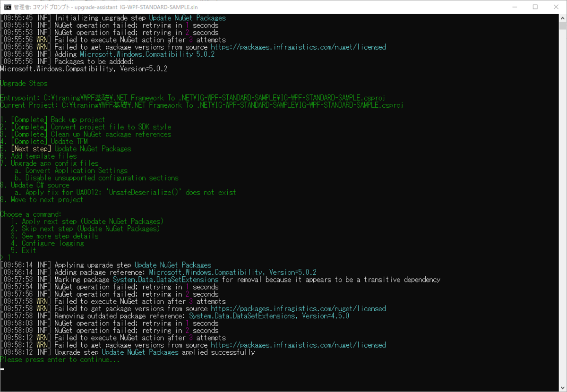
Task: Maximize the command prompt window
Action: (x=535, y=7)
